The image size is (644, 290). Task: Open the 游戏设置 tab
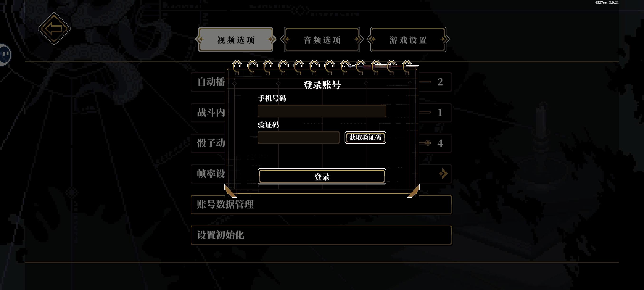[408, 39]
